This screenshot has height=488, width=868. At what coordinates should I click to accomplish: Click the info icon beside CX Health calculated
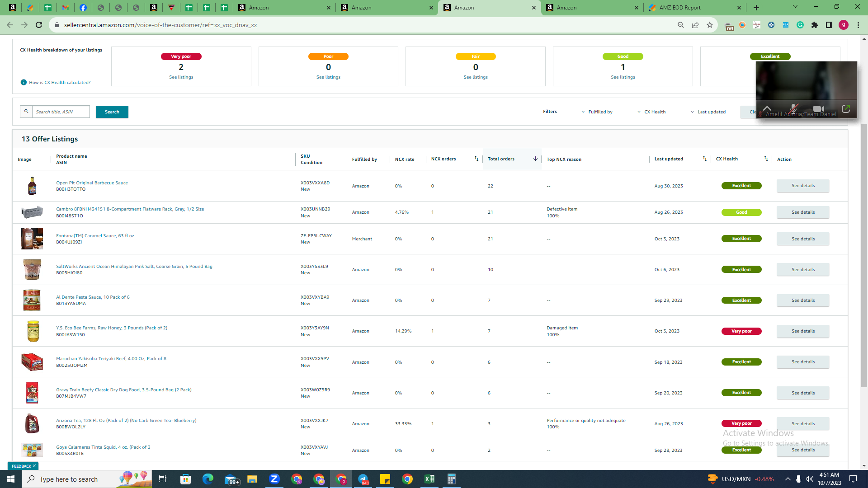24,82
